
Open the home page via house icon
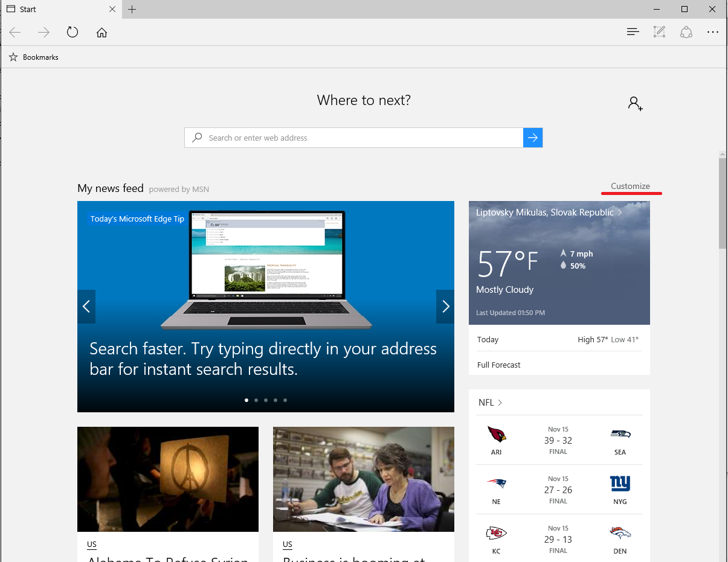click(101, 33)
